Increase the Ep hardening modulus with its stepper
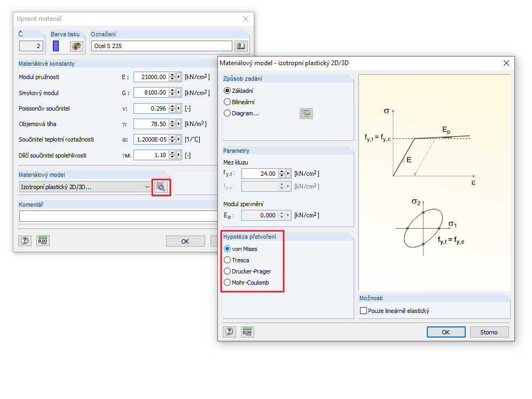The height and width of the screenshot is (399, 532). click(280, 213)
